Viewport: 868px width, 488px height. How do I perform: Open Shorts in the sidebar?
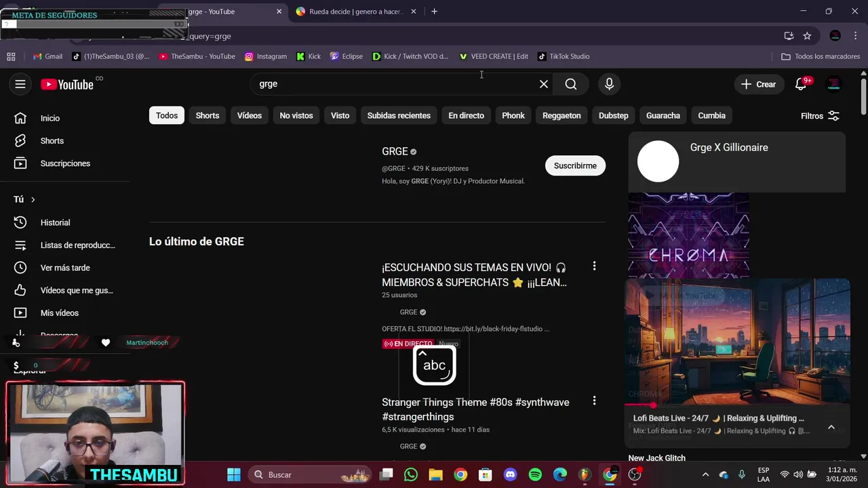tap(52, 141)
